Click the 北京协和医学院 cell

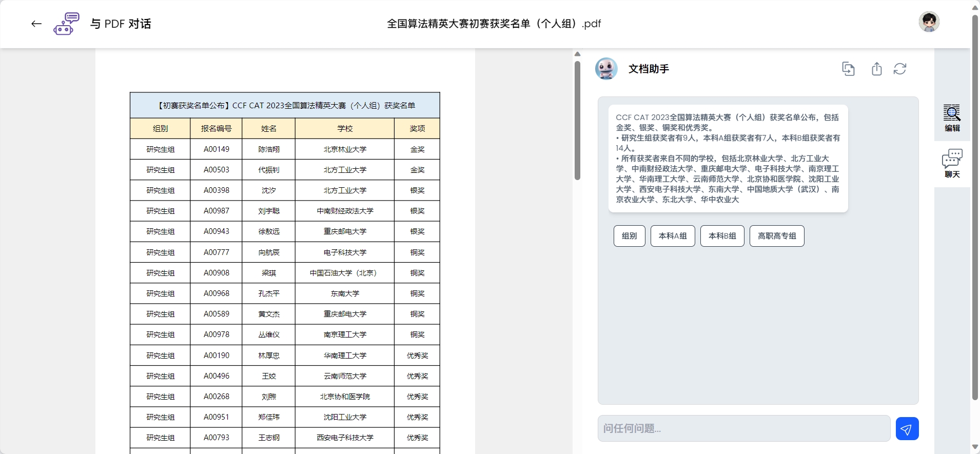tap(345, 397)
